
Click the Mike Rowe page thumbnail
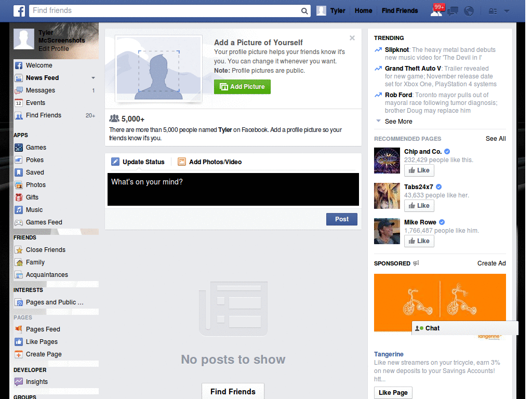coord(387,231)
